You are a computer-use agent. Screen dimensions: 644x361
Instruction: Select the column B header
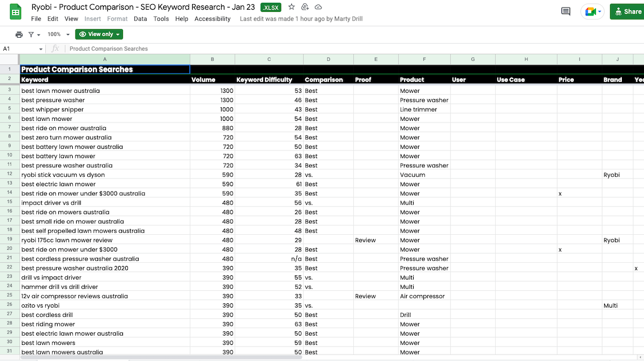click(212, 59)
